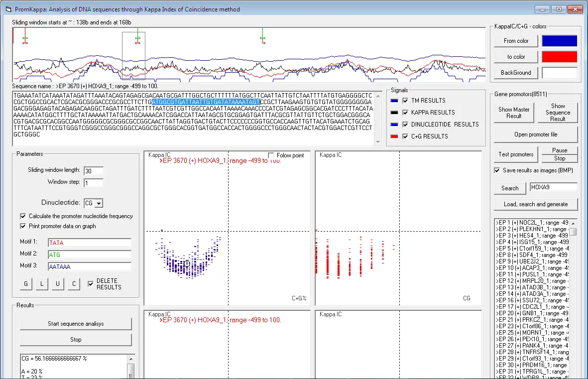
Task: Toggle Calculate the promoter nucleotide frequency
Action: (x=23, y=216)
